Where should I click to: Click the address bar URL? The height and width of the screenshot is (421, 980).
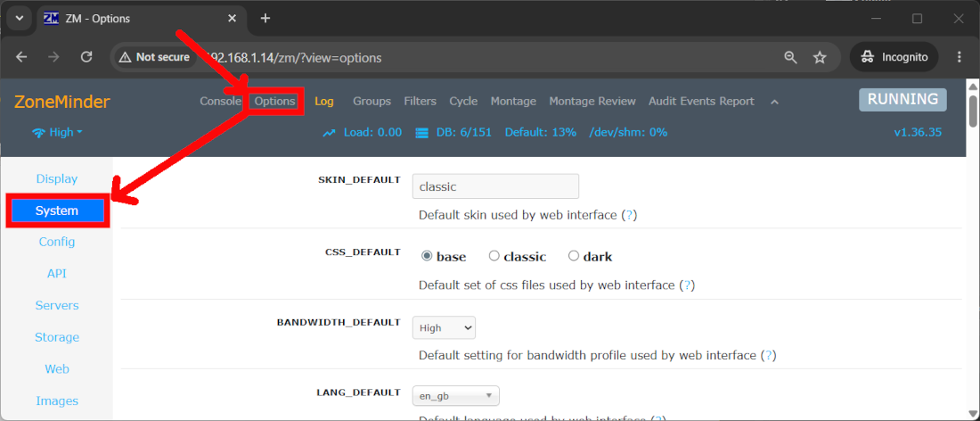pyautogui.click(x=294, y=58)
